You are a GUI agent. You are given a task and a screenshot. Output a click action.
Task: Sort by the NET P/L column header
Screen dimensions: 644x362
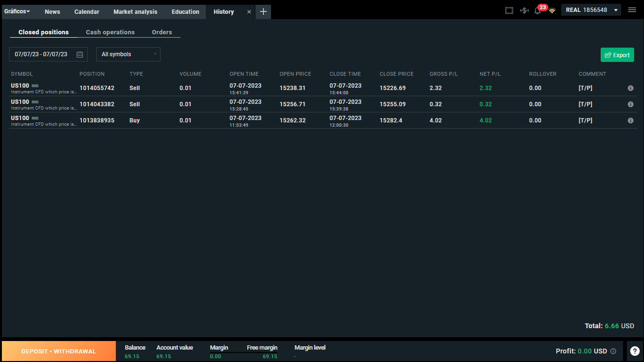pyautogui.click(x=490, y=74)
